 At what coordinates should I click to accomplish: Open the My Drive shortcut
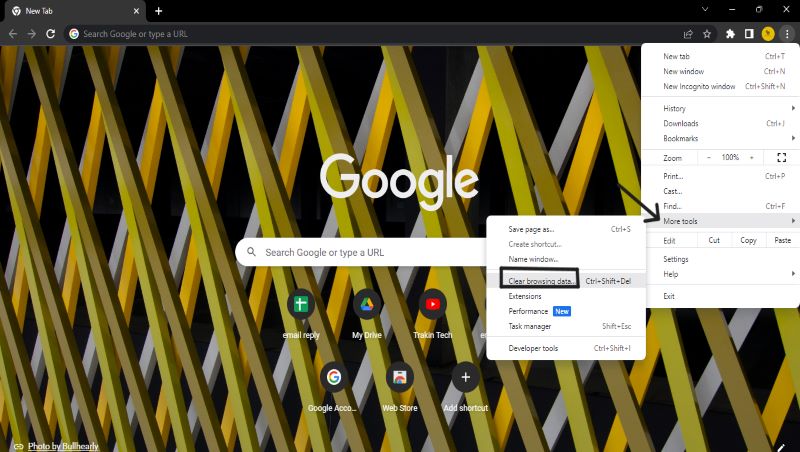tap(367, 305)
